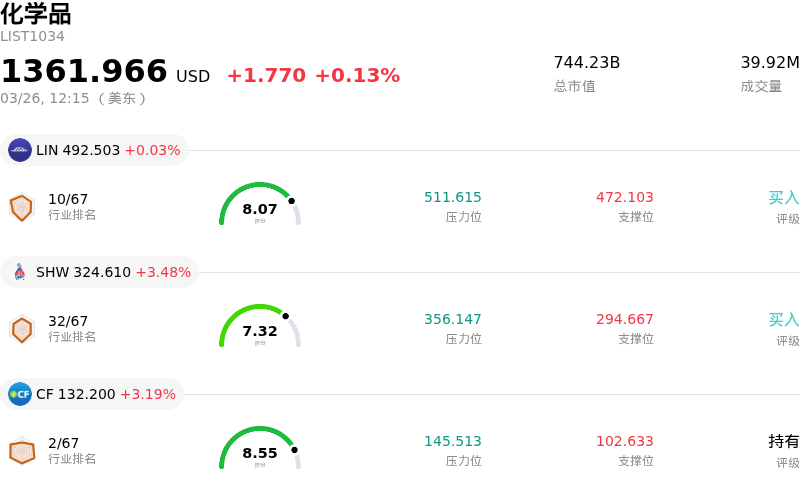The height and width of the screenshot is (488, 800).
Task: Click the CF score gauge 8.55
Action: click(x=260, y=449)
